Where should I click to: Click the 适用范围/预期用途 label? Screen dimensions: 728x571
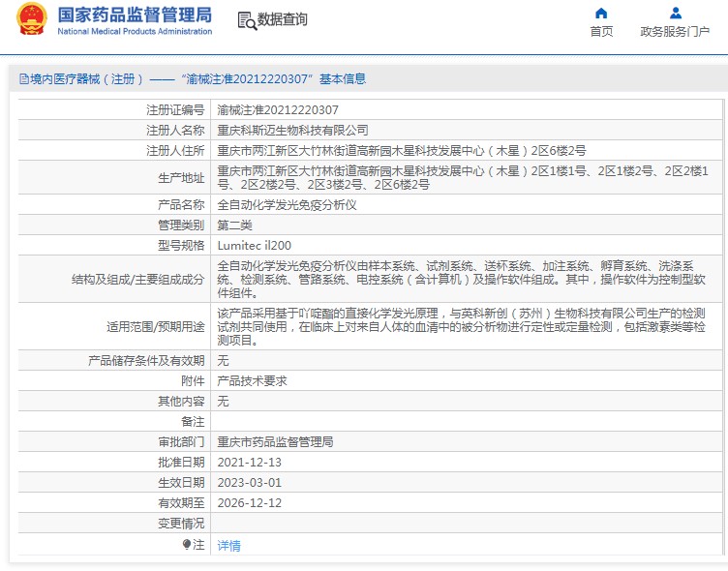[x=156, y=327]
